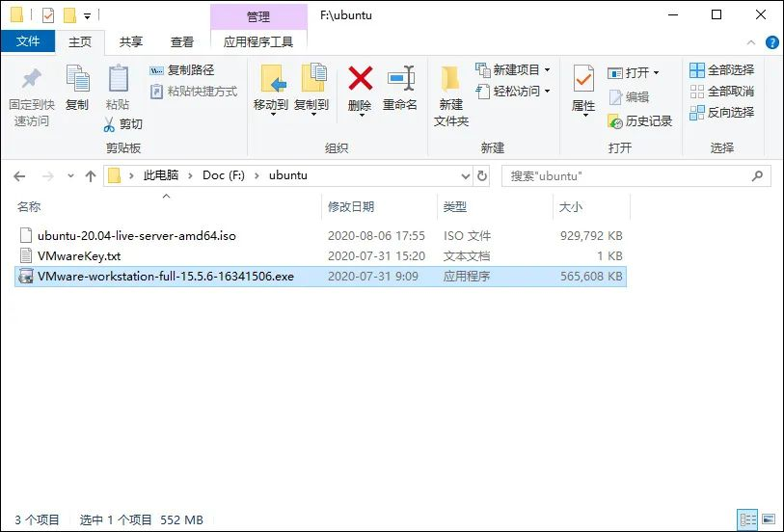Image resolution: width=784 pixels, height=532 pixels.
Task: Open History (历史记录)
Action: 640,120
